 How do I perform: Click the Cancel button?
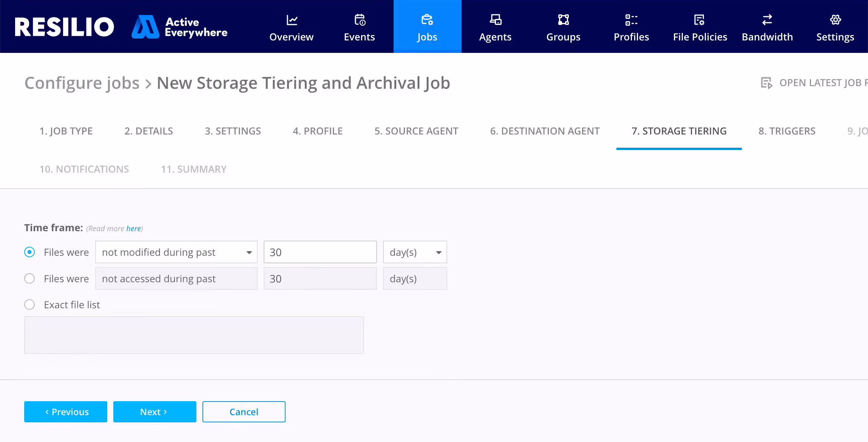click(244, 412)
